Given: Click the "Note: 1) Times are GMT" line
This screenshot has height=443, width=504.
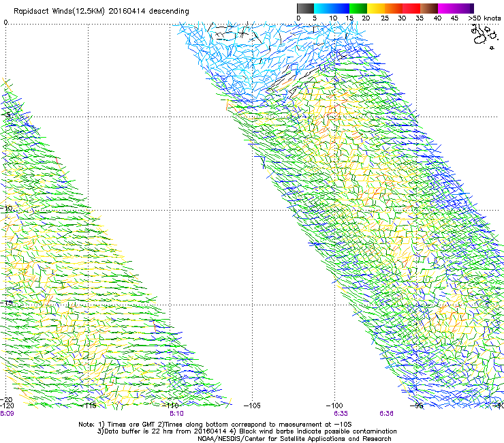Looking at the screenshot, I should pyautogui.click(x=215, y=425).
